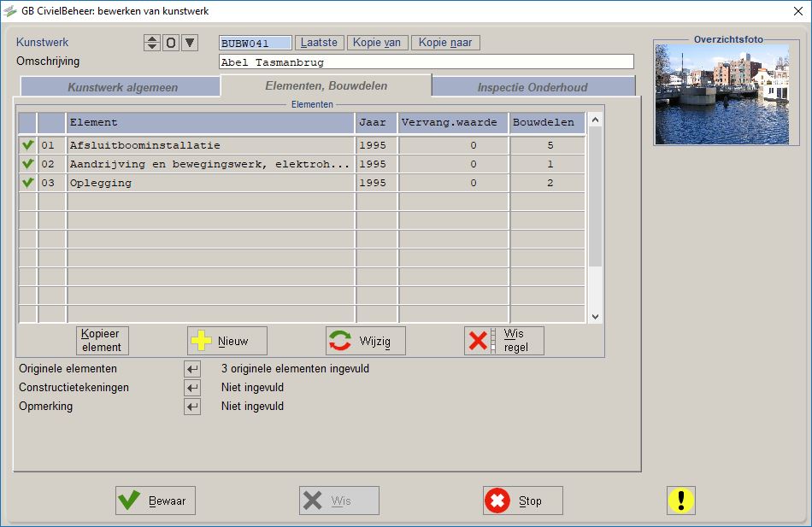Click the O button beside Kunstwerk
Viewport: 812px width, 527px height.
coord(171,43)
